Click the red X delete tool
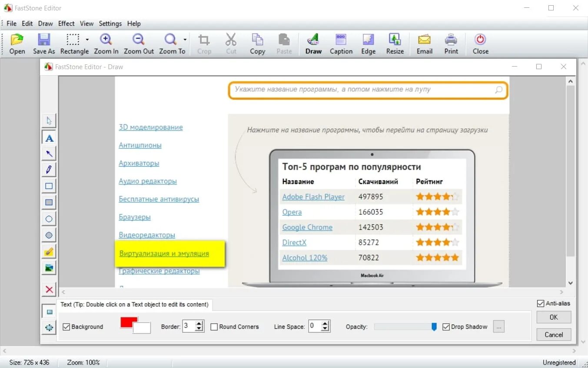Screen dimensions: 588x368 tap(49, 289)
